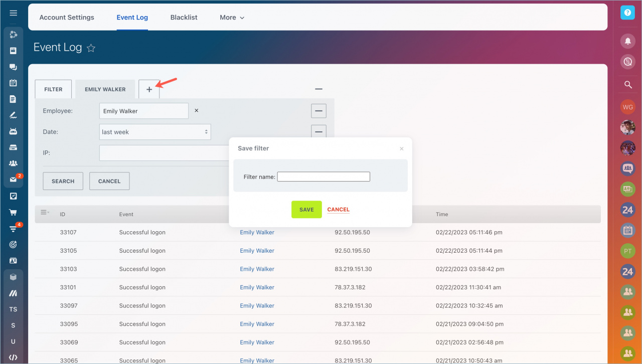Open the PT user avatar
This screenshot has height=364, width=642.
coord(627,251)
